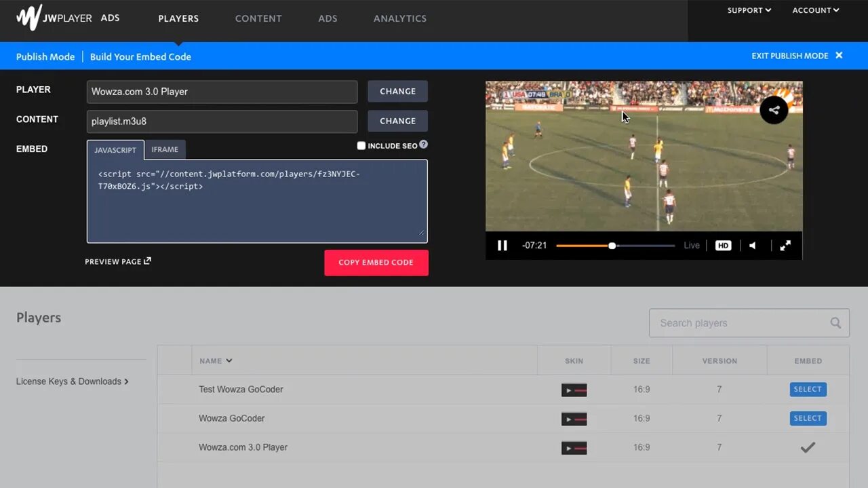Enable the INCLUDE SEO checkbox
Image resolution: width=868 pixels, height=488 pixels.
[x=361, y=145]
